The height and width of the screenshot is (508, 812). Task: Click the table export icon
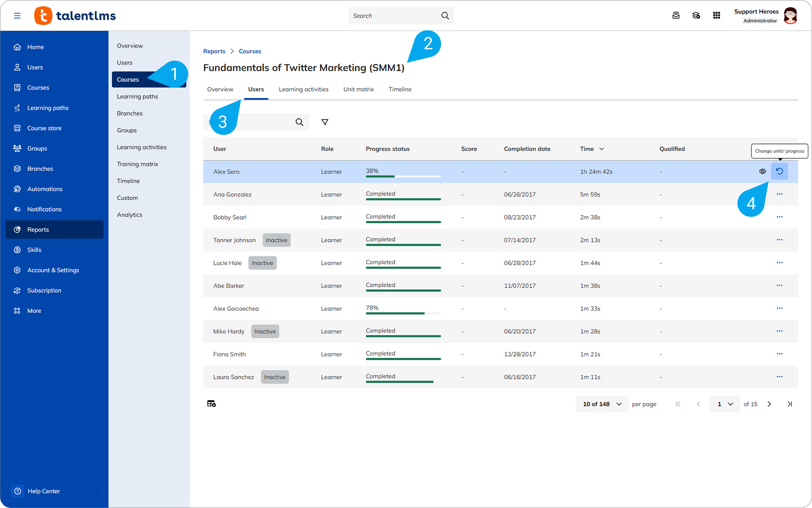tap(211, 404)
